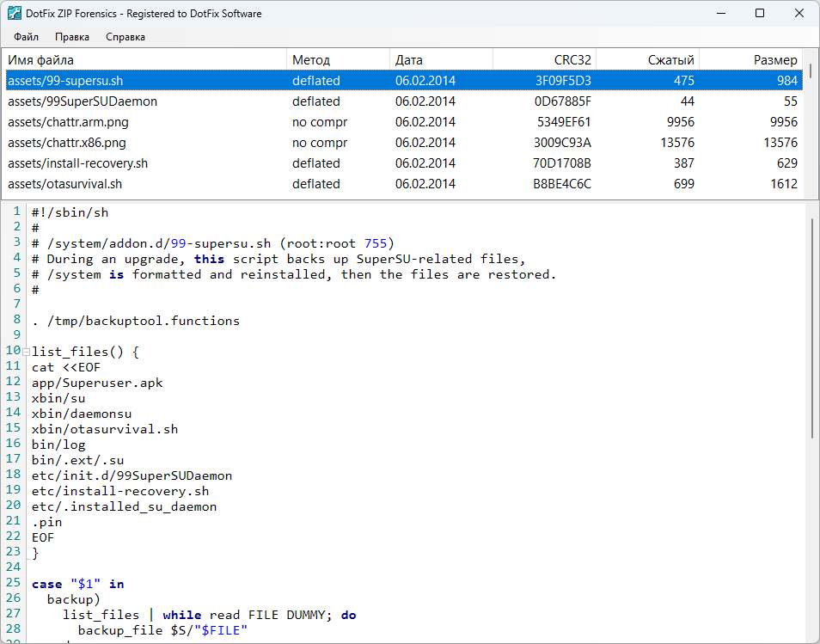Maximize the DotFix ZIP Forensics window
This screenshot has width=820, height=644.
pos(760,13)
